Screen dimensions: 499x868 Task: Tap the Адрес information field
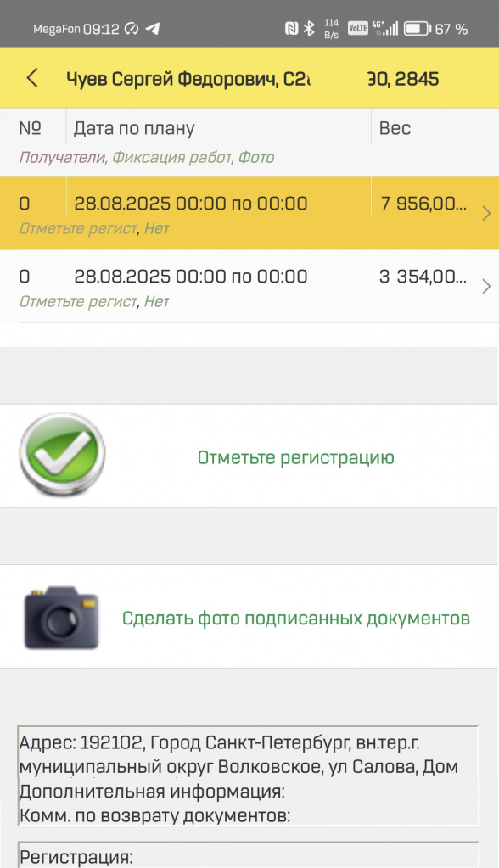[248, 776]
